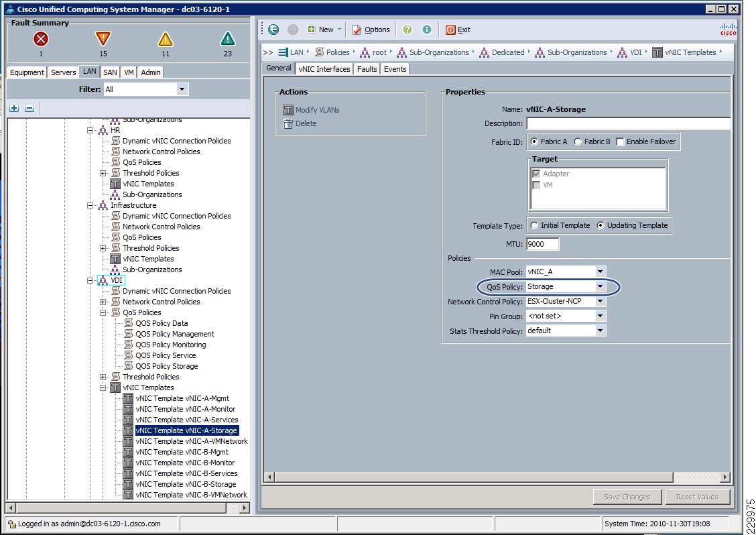Open the Pin Group dropdown
This screenshot has width=756, height=535.
pyautogui.click(x=601, y=316)
